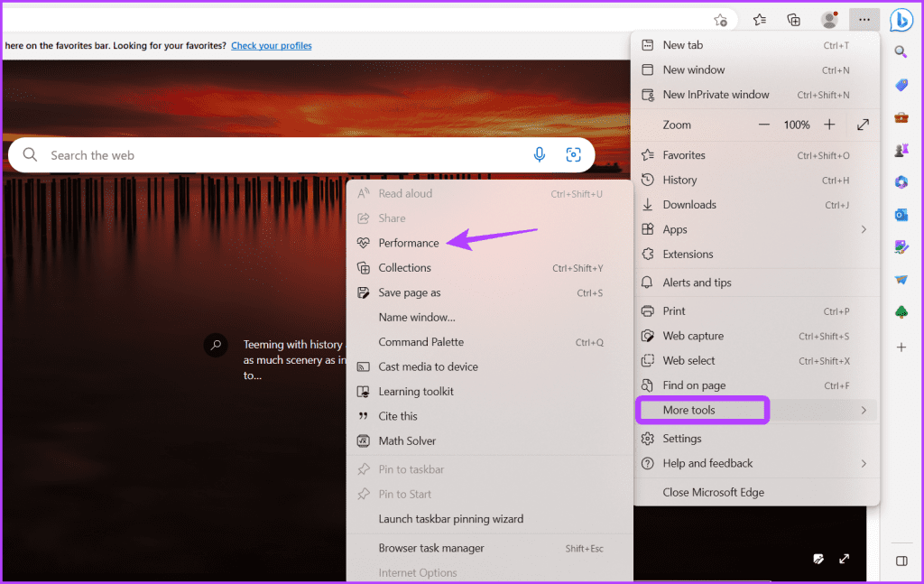Click the visual search camera icon
The image size is (924, 584).
[x=573, y=155]
